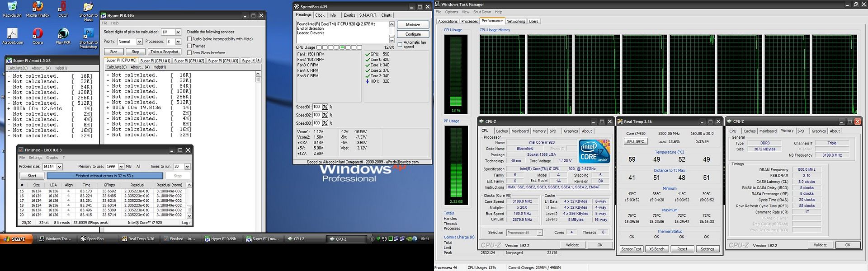
Task: Click Take a Snapshot in Hyper PI
Action: [164, 51]
